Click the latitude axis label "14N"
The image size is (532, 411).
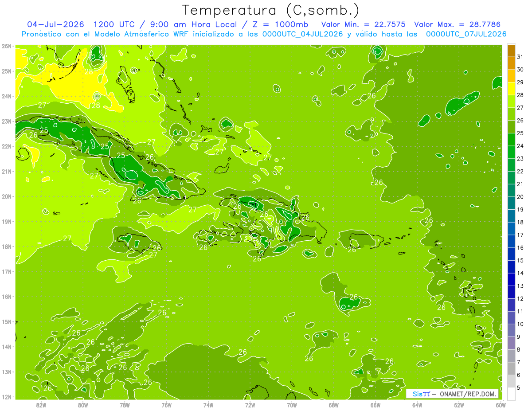click(7, 347)
